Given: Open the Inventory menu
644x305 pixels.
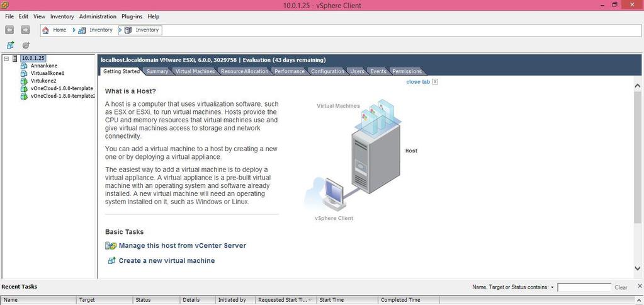Looking at the screenshot, I should (62, 16).
